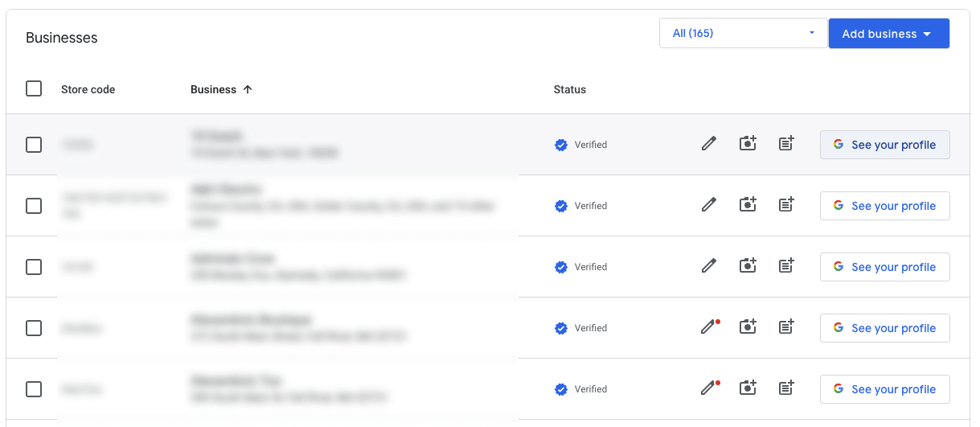Click See your profile in the third business row

coord(884,267)
